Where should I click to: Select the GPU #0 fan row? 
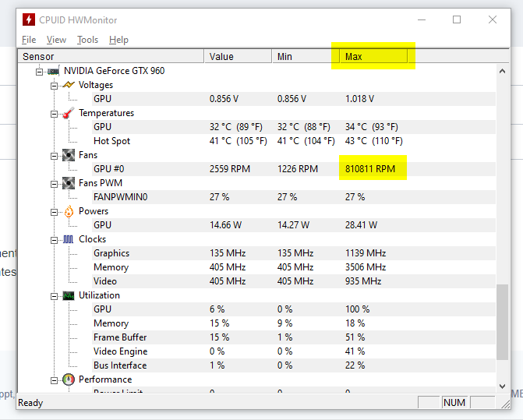(x=294, y=169)
